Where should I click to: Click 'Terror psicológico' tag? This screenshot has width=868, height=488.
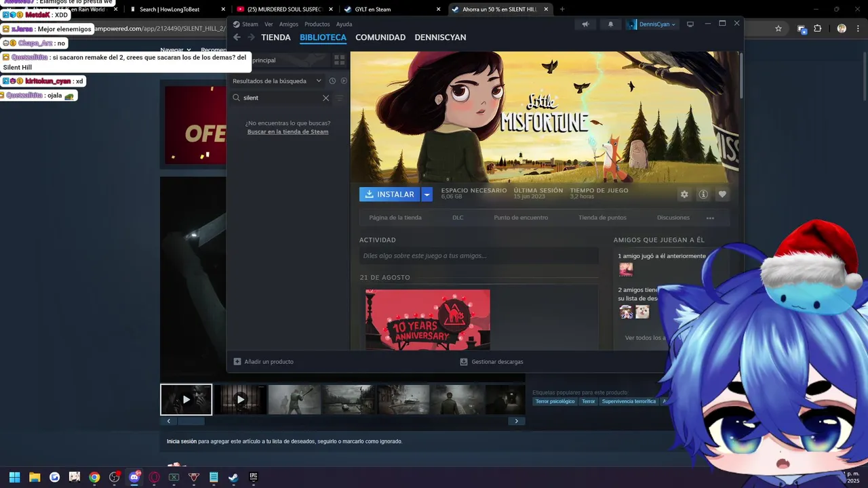[555, 401]
